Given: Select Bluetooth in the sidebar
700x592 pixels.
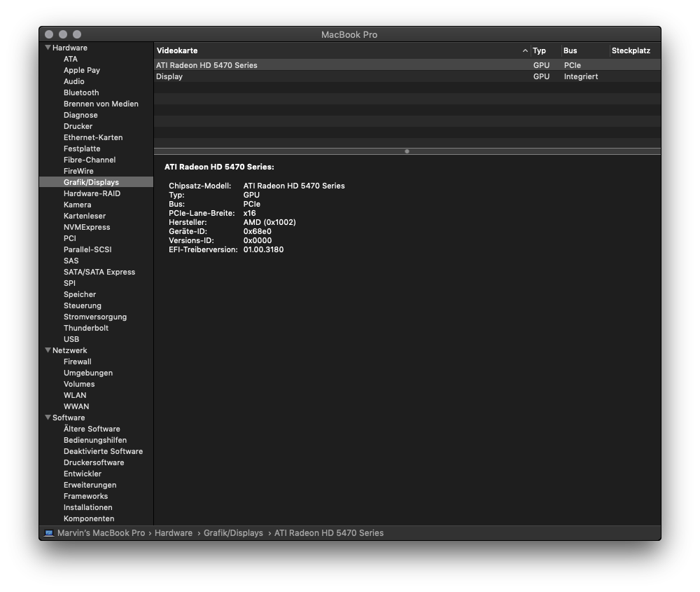Looking at the screenshot, I should 81,92.
